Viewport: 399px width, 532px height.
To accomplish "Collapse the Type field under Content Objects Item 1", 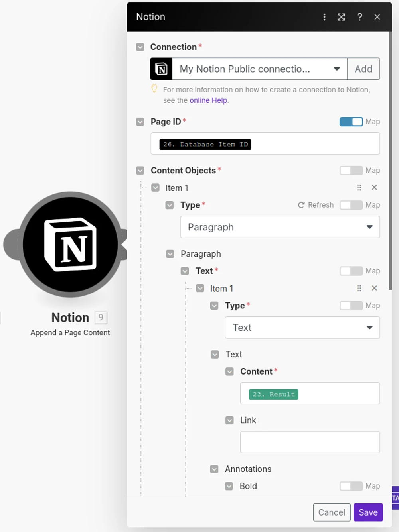I will (170, 205).
